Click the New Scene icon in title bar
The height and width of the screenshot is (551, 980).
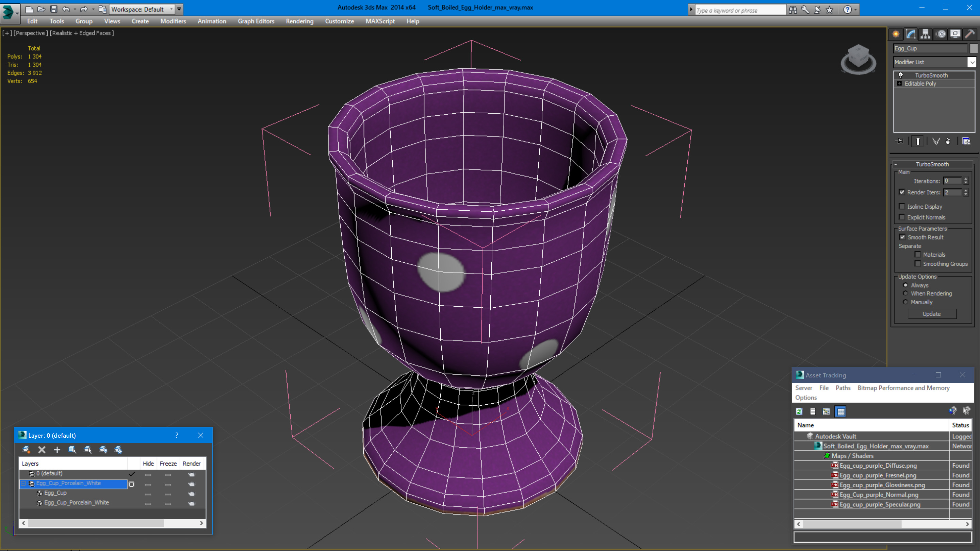click(x=29, y=9)
